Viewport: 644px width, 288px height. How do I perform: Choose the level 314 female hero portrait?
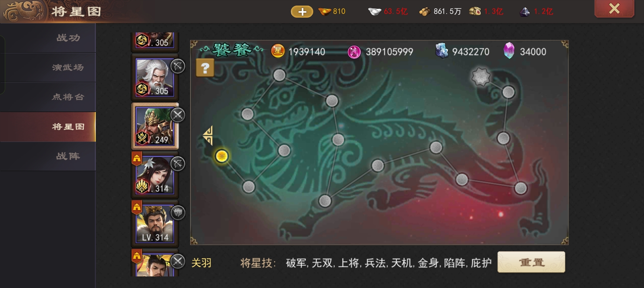click(x=155, y=175)
